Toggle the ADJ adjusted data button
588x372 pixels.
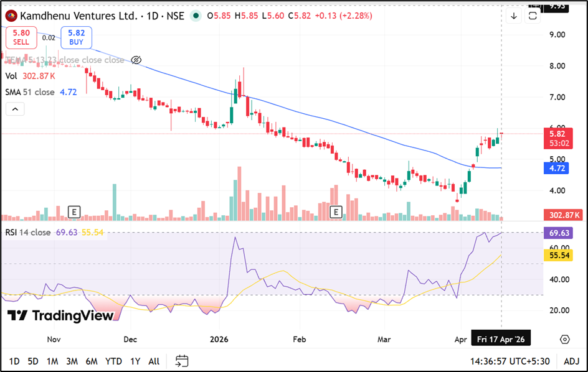571,361
